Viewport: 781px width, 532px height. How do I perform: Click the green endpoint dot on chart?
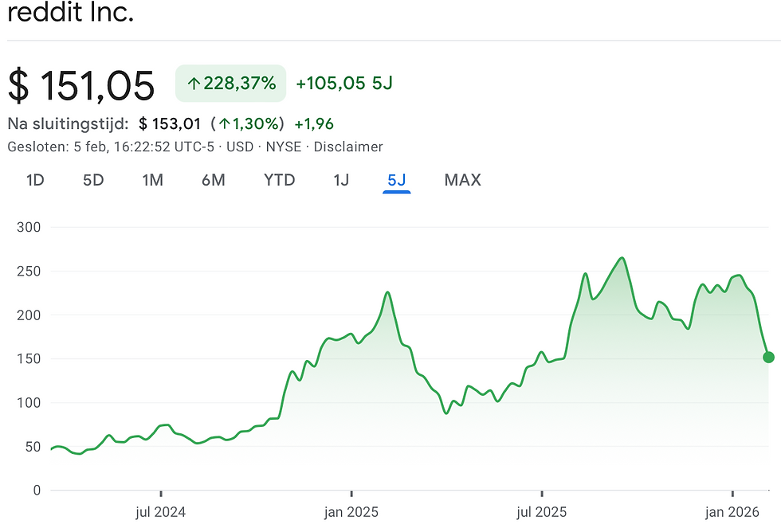768,357
